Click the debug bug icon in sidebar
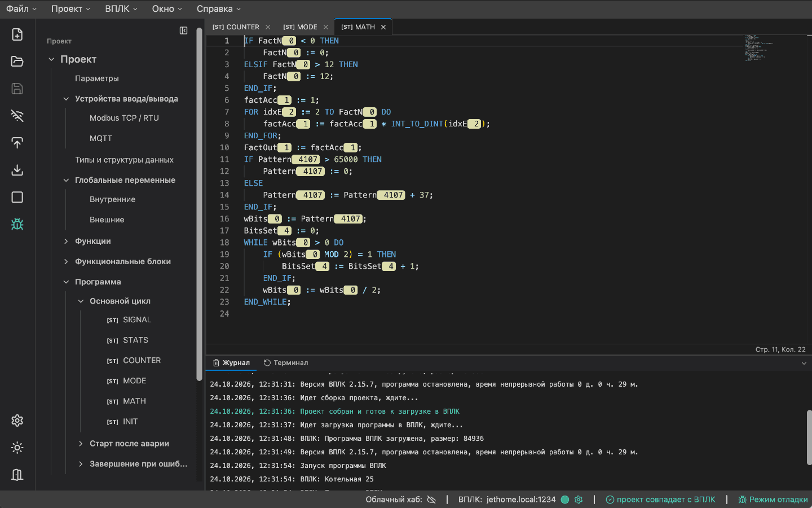The width and height of the screenshot is (812, 508). (17, 224)
